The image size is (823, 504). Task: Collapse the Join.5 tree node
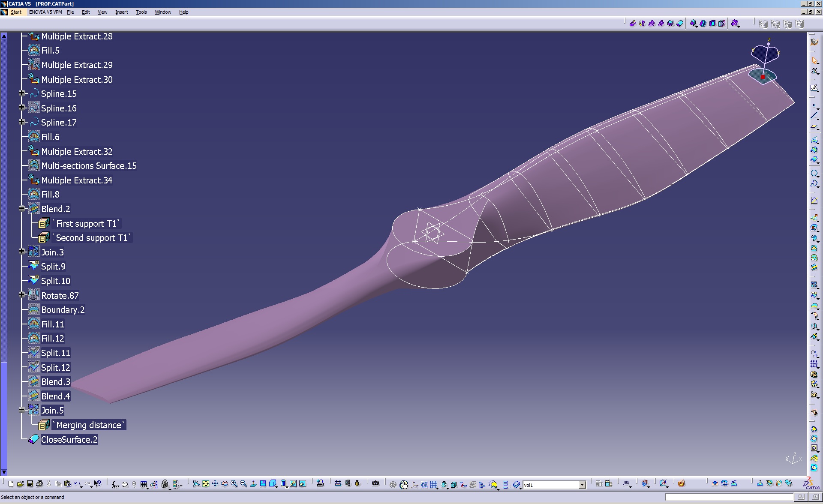(22, 410)
